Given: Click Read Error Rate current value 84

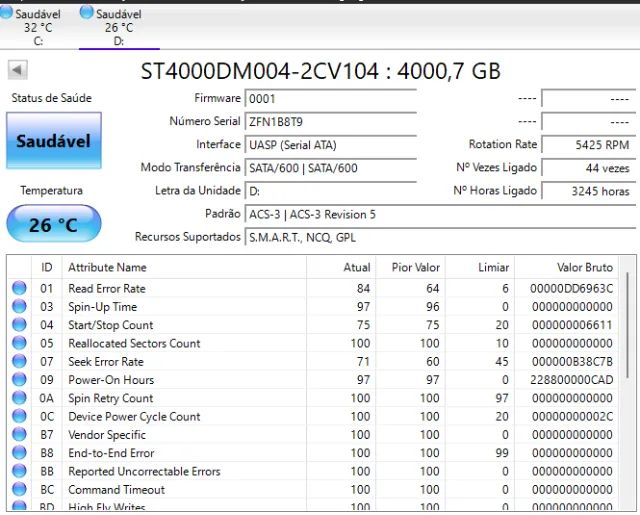Looking at the screenshot, I should coord(363,289).
